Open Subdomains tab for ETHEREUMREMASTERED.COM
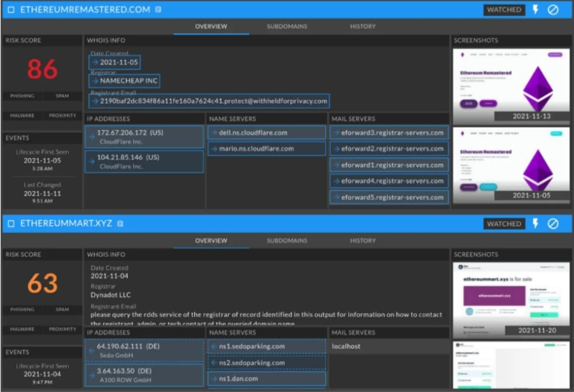 287,27
